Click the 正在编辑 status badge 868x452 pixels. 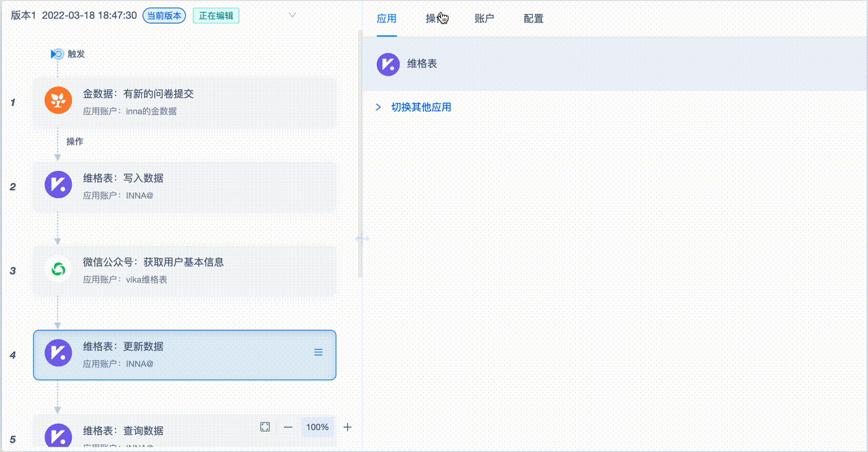pyautogui.click(x=216, y=14)
